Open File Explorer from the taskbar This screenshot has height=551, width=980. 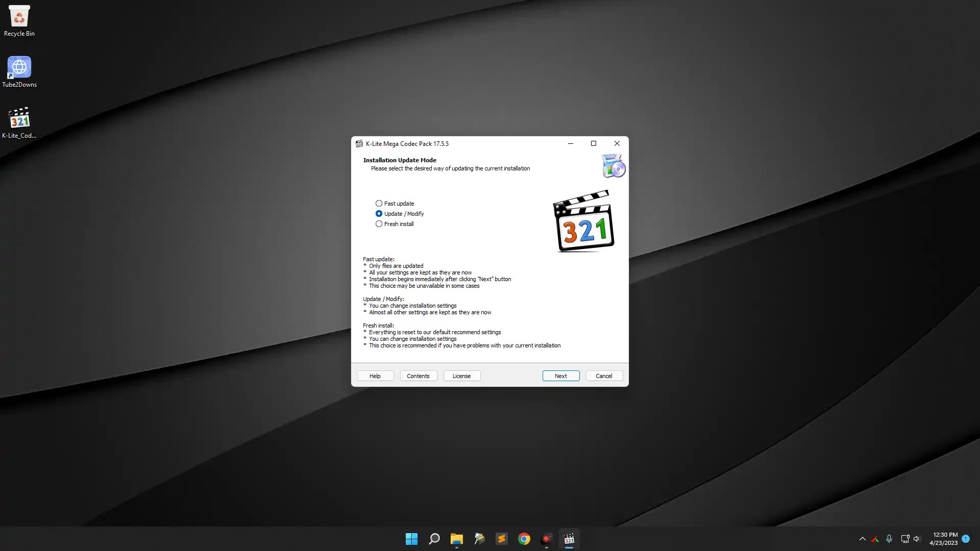456,539
